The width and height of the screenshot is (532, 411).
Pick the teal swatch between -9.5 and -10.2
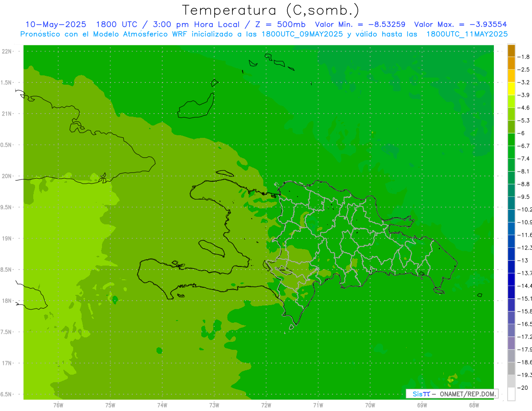tap(511, 203)
